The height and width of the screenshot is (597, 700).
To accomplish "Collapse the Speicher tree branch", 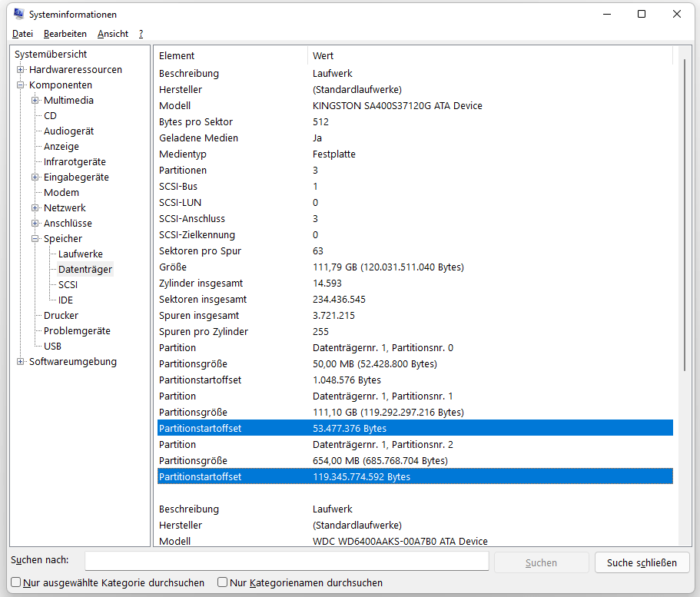I will [x=35, y=238].
